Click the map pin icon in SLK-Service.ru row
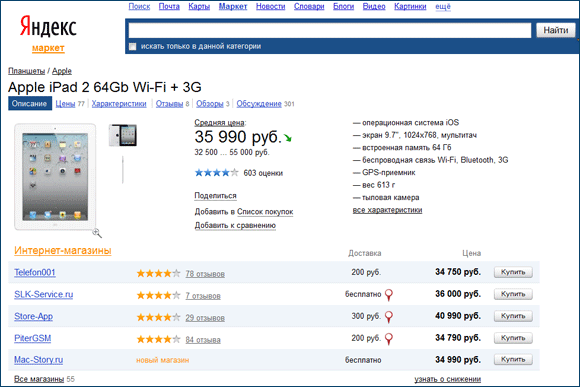 [389, 295]
